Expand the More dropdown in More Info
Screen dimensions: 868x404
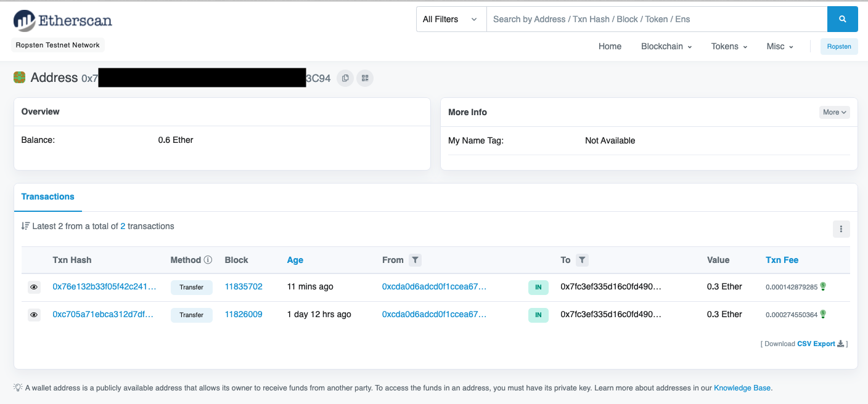[x=835, y=112]
